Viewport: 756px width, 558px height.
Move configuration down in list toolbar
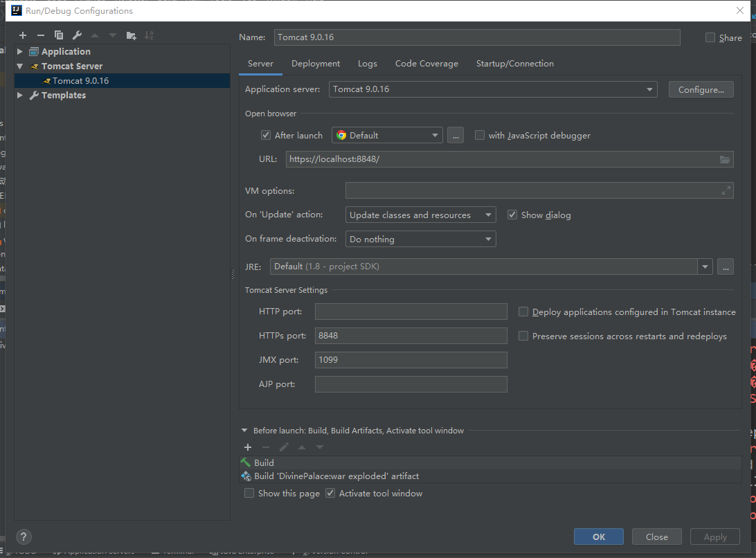(x=113, y=35)
